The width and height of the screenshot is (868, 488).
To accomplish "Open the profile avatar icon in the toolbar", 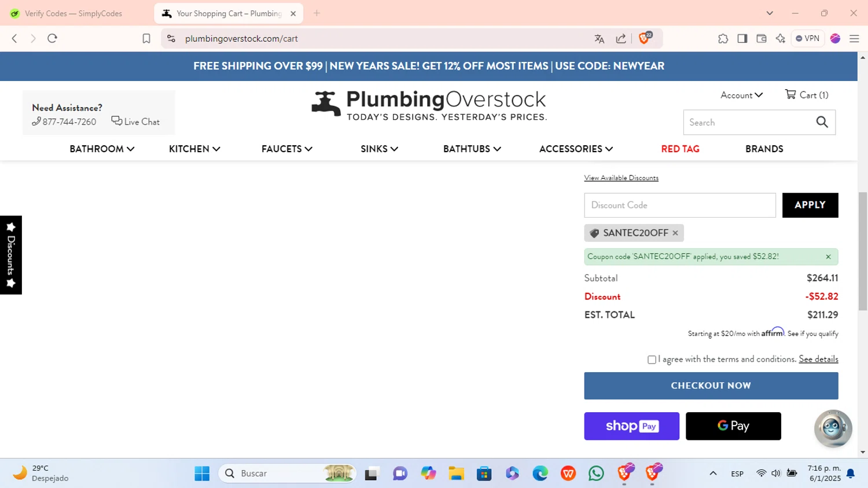I will (835, 39).
